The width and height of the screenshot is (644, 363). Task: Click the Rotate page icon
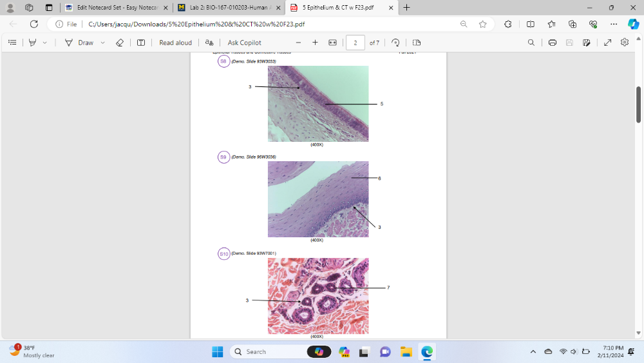click(x=395, y=43)
